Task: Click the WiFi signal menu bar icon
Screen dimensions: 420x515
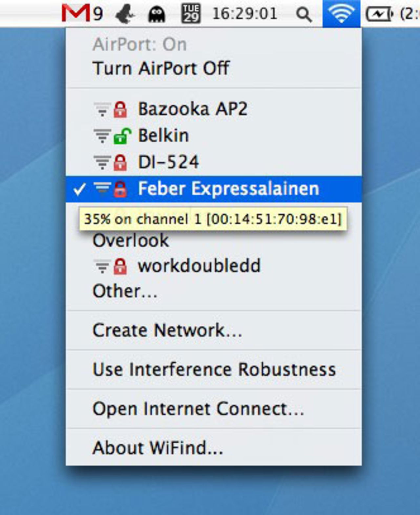Action: [x=341, y=14]
